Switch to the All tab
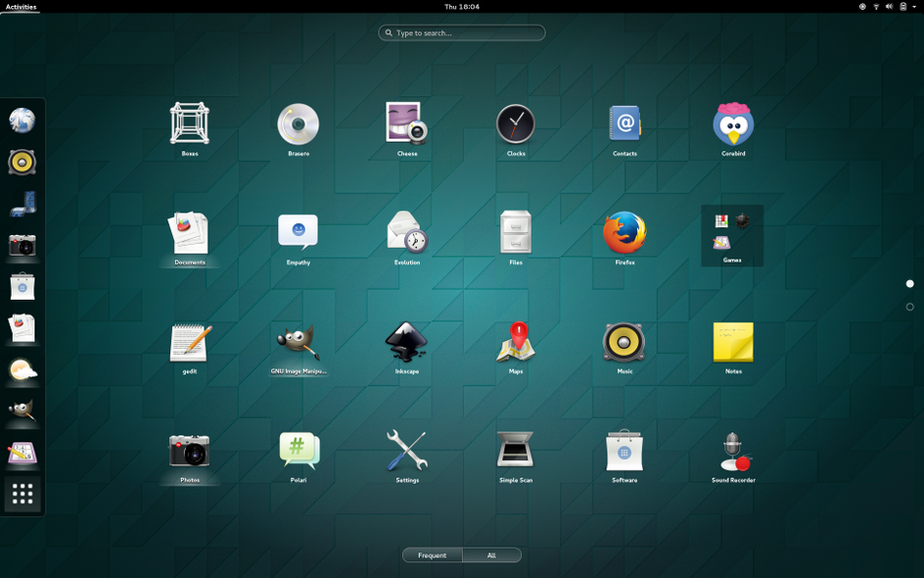 point(491,555)
